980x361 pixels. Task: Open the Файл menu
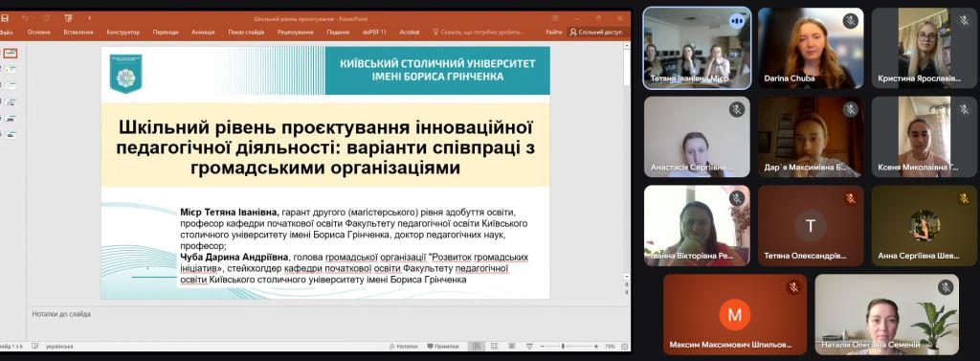point(7,32)
